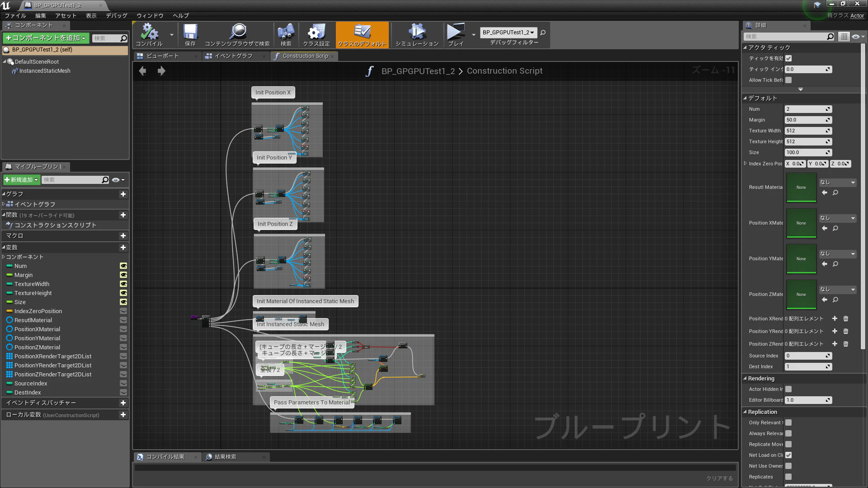
Task: Open Find in Content Browser icon
Action: coord(237,35)
